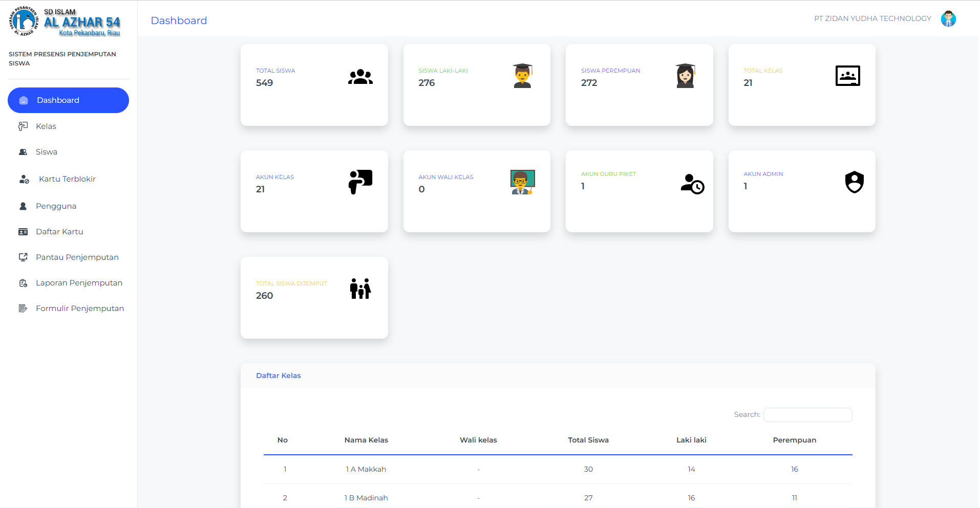Click the Akun Wali Kelas teacher icon
Image resolution: width=980 pixels, height=508 pixels.
[523, 182]
